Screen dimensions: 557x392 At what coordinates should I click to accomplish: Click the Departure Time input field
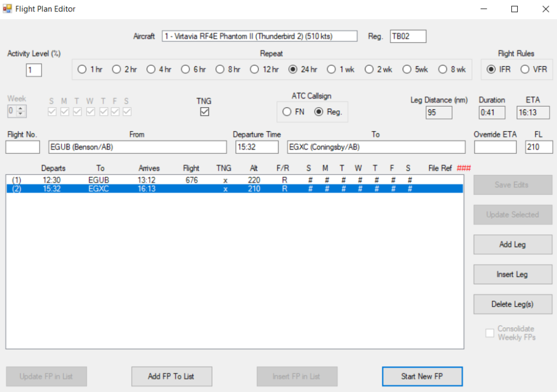257,147
